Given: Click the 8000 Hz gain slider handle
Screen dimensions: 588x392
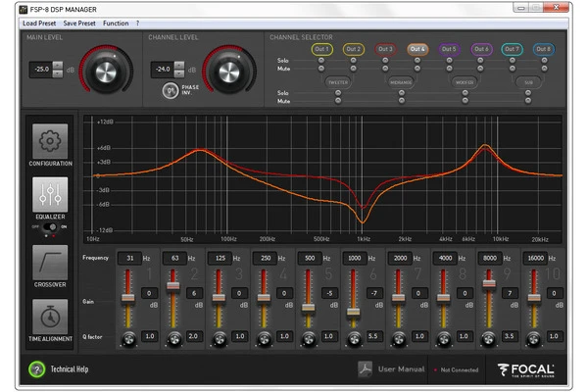Looking at the screenshot, I should tap(489, 283).
